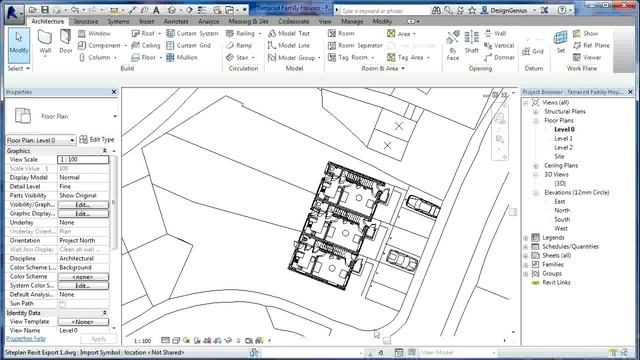Select the Ramp tool
640x360 pixels.
click(x=239, y=45)
